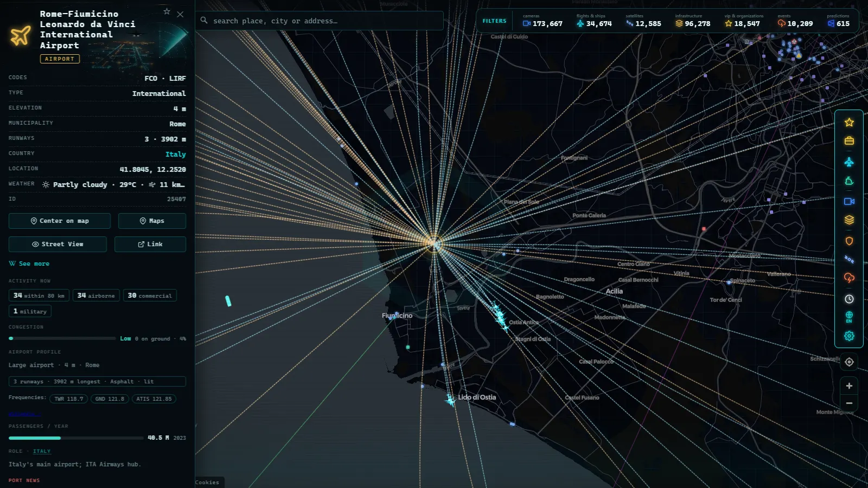This screenshot has width=868, height=488.
Task: Click the storm cloud events icon
Action: coord(849,278)
